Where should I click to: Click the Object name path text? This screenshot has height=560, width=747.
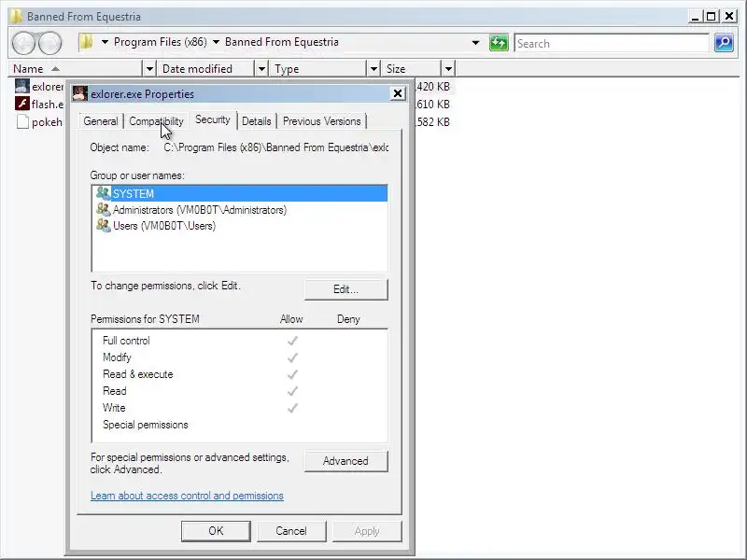pyautogui.click(x=275, y=147)
